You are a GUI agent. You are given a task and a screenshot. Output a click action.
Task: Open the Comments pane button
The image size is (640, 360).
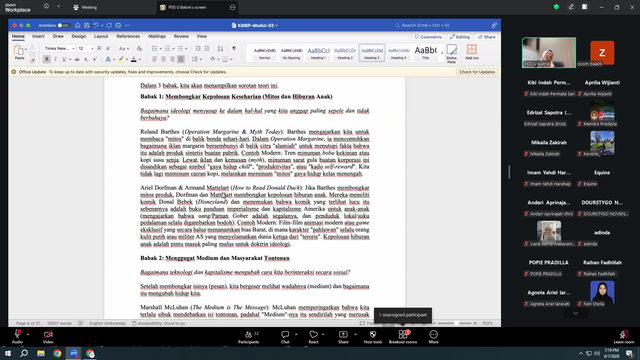pos(428,37)
